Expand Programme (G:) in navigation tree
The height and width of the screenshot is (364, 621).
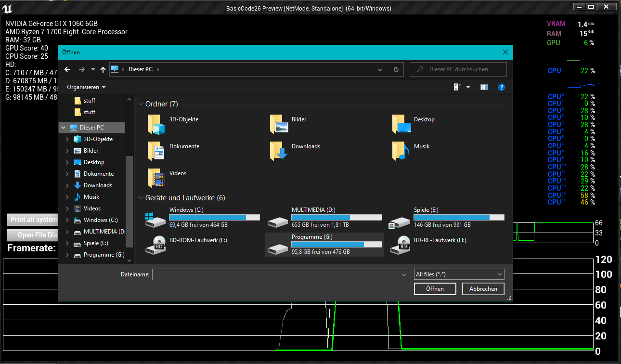[x=67, y=255]
